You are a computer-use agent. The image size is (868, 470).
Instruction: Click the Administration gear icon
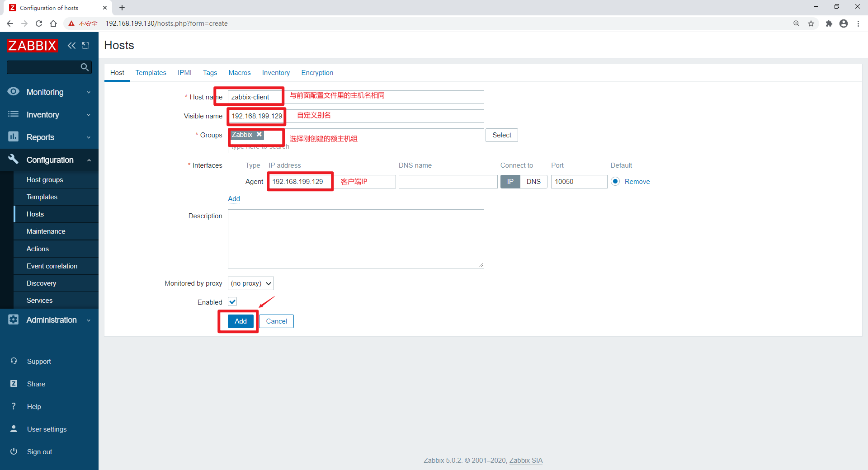tap(14, 320)
